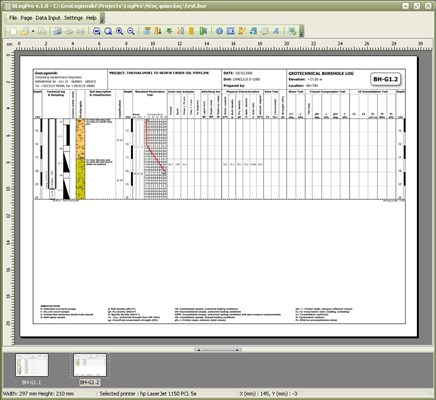Click the green arrow toolbar icon

[x=169, y=31]
